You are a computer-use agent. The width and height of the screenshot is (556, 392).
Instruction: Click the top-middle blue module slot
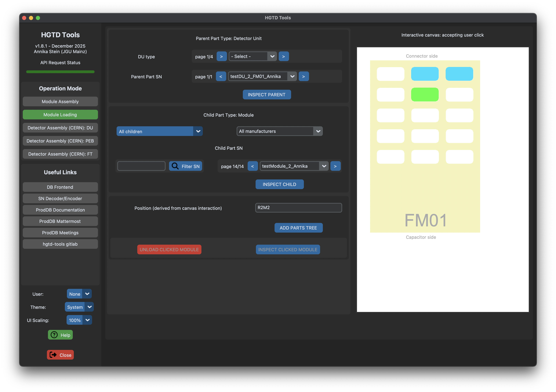(x=425, y=74)
